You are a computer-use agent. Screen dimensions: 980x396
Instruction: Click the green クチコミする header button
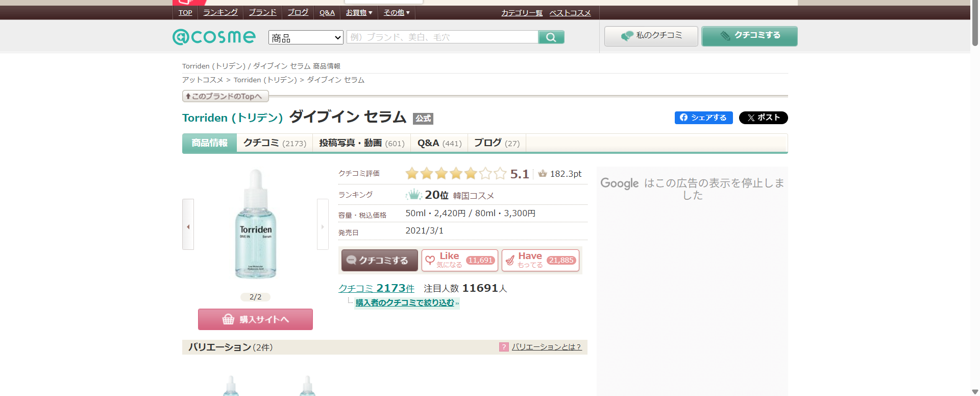click(x=749, y=36)
